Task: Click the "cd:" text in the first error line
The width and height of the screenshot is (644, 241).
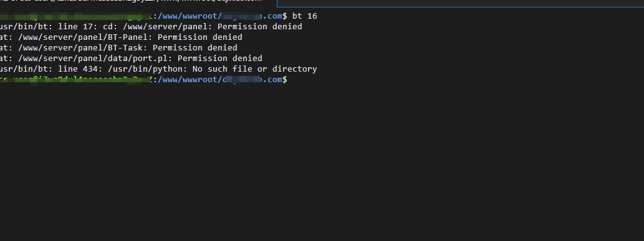Action: (110, 26)
